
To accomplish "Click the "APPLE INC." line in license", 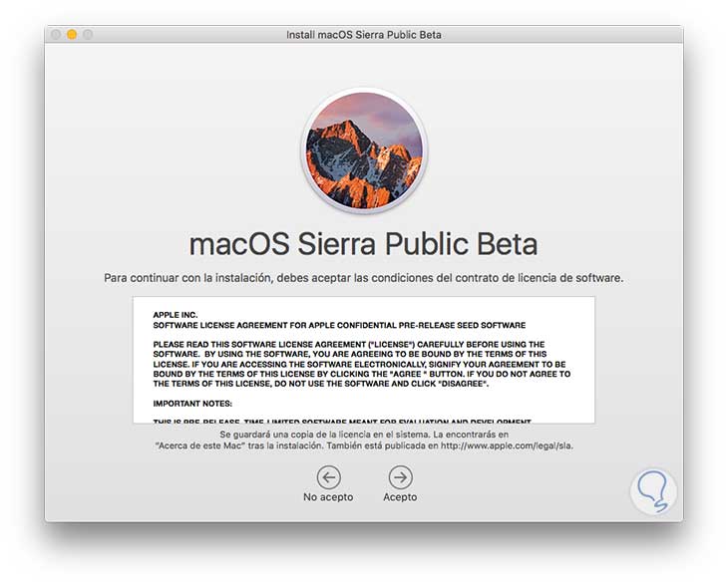I will tap(176, 315).
